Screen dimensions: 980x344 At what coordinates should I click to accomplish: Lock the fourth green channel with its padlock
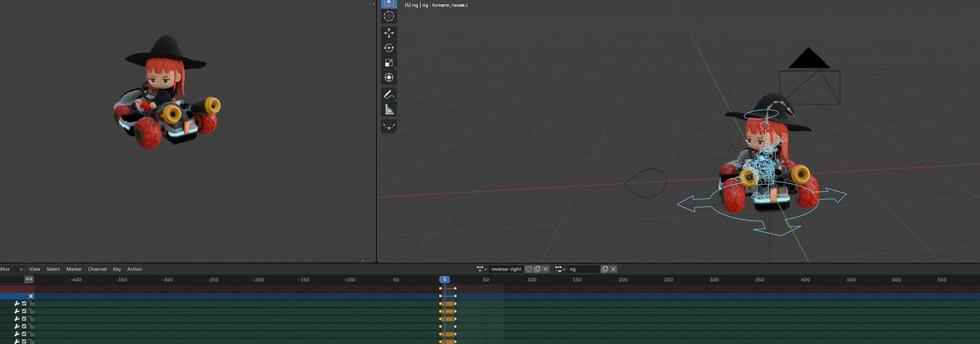31,326
